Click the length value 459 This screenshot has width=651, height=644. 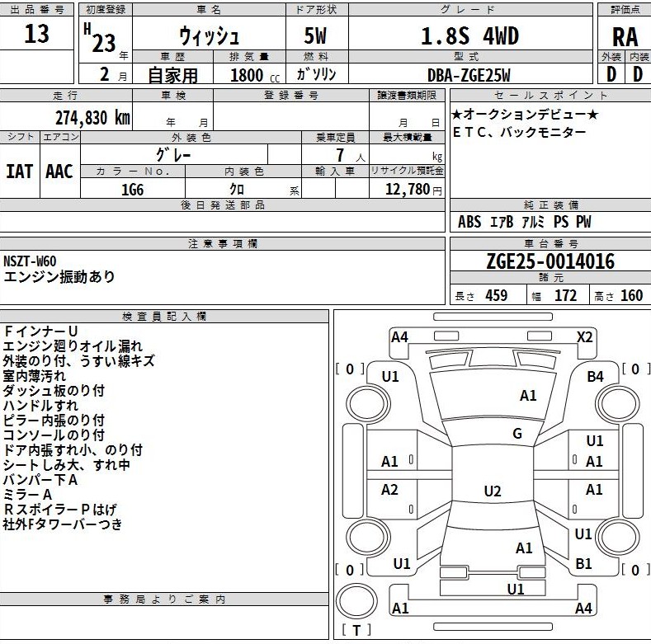(x=496, y=296)
